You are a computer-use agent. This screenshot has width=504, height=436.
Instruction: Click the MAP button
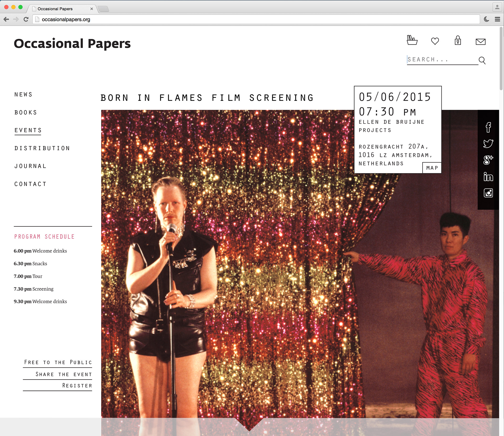[x=432, y=168]
